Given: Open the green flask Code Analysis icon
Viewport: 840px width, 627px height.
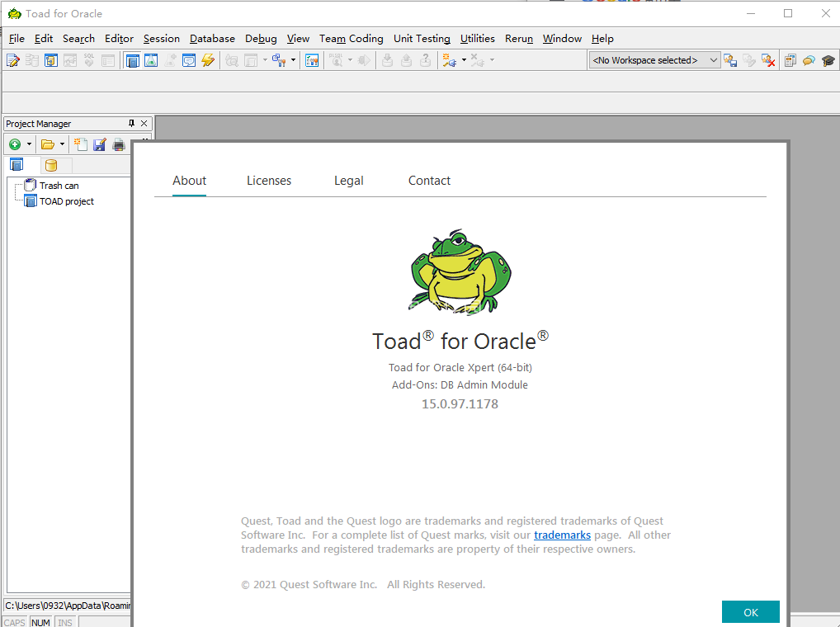Looking at the screenshot, I should click(x=151, y=60).
